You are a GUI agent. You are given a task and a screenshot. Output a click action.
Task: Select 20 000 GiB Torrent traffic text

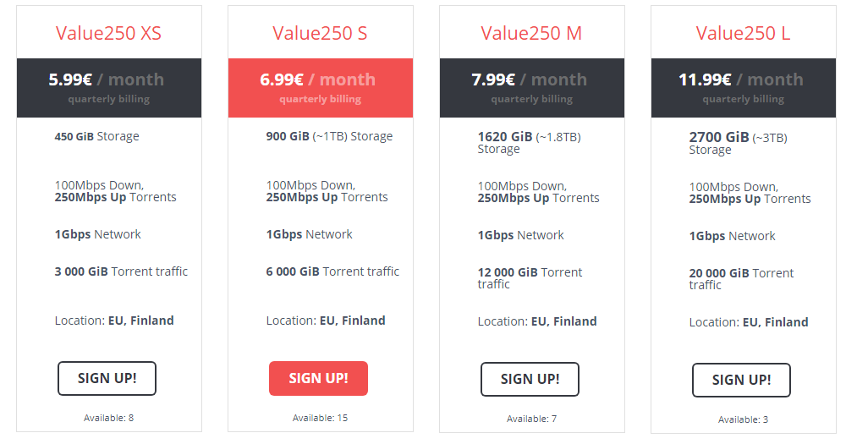click(741, 278)
